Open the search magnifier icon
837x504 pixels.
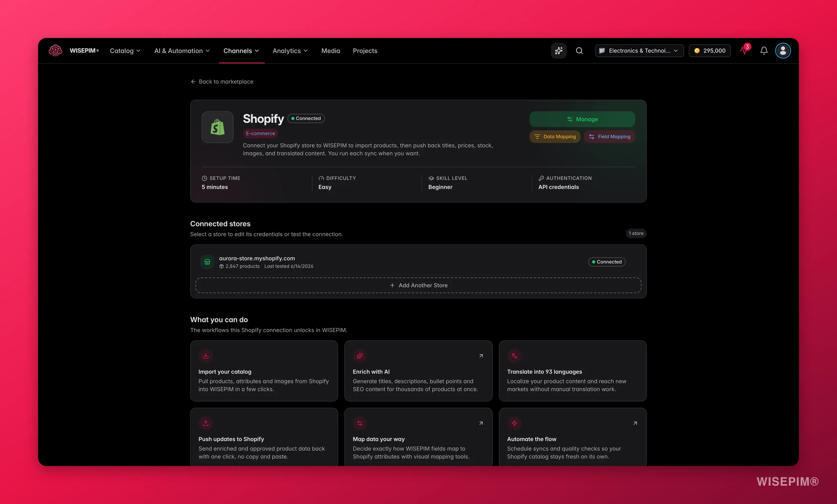(x=579, y=51)
